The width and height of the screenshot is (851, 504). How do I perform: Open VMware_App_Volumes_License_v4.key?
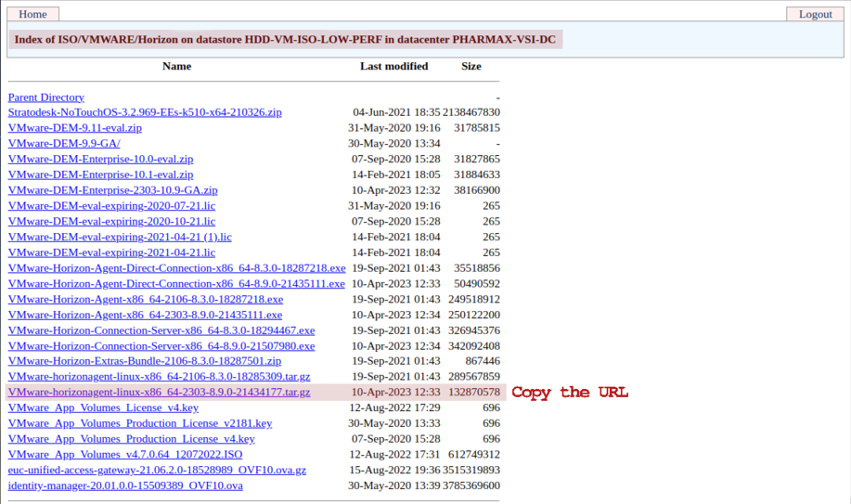(103, 407)
